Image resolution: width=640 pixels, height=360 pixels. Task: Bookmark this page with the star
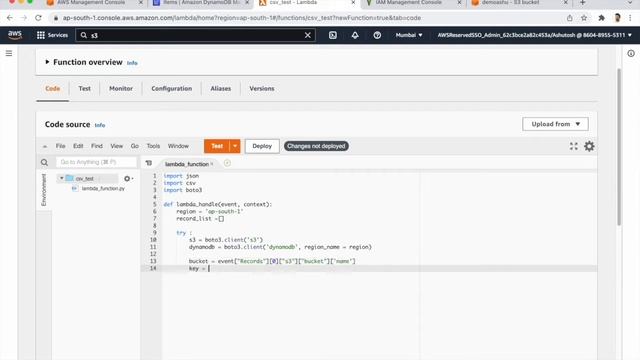pyautogui.click(x=584, y=18)
